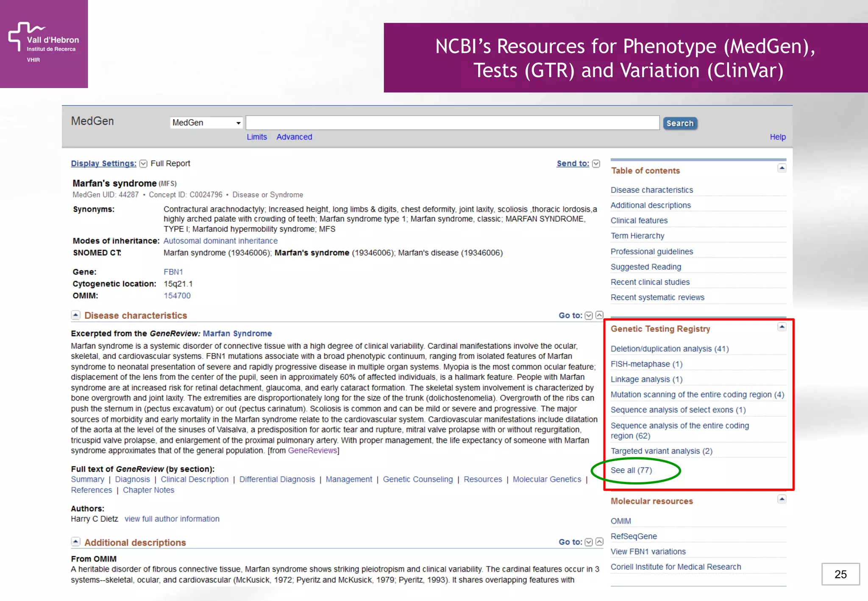This screenshot has width=868, height=601.
Task: Open GeneReview Summary section
Action: (87, 479)
